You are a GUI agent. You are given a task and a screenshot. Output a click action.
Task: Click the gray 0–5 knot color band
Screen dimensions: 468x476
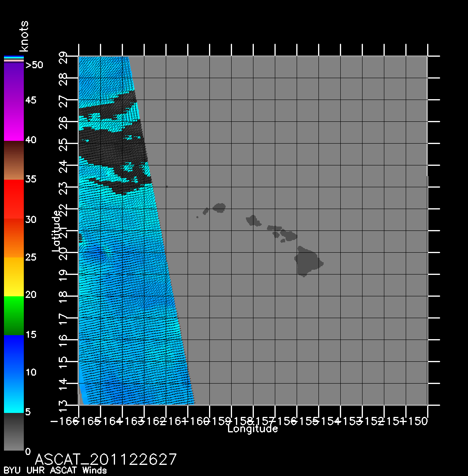[13, 432]
